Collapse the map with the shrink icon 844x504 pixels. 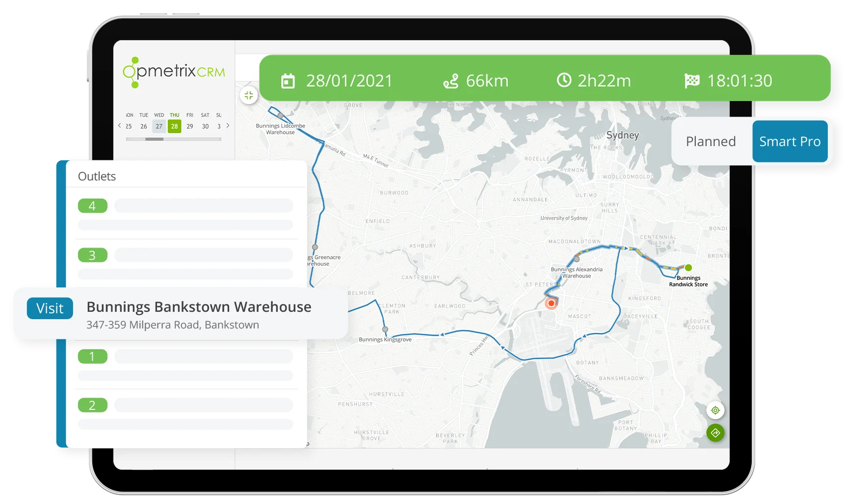tap(249, 95)
